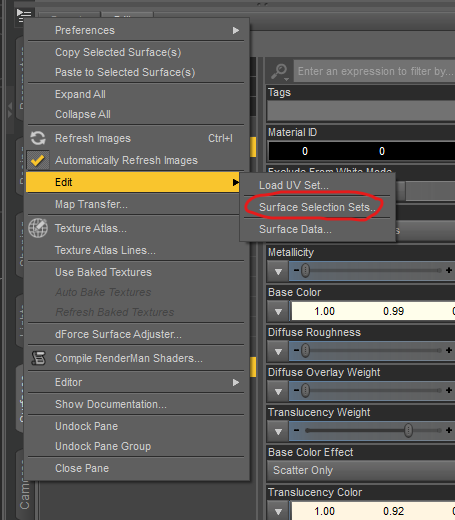Toggle Automatically Refresh Images checkmark
Screen dimensions: 455x520
coord(38,160)
